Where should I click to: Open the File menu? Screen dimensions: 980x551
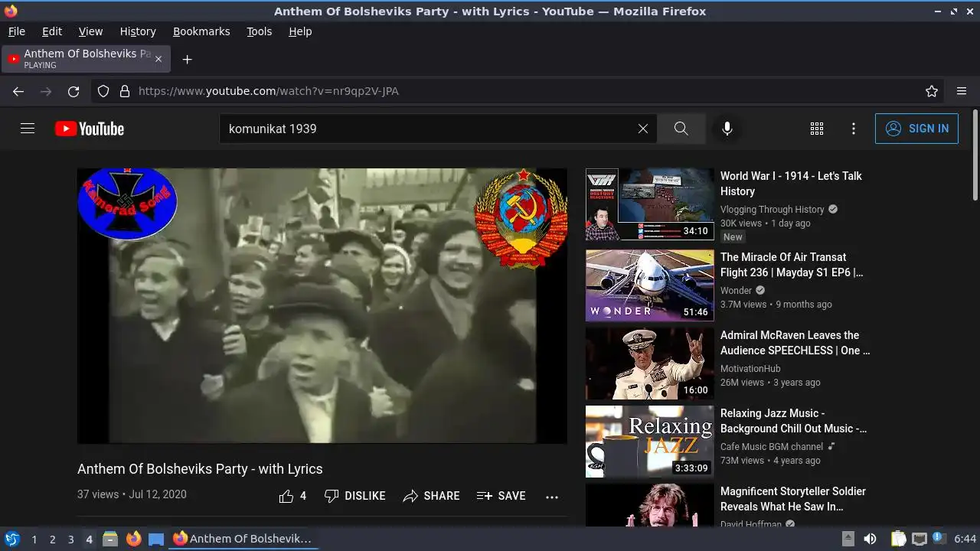tap(17, 31)
